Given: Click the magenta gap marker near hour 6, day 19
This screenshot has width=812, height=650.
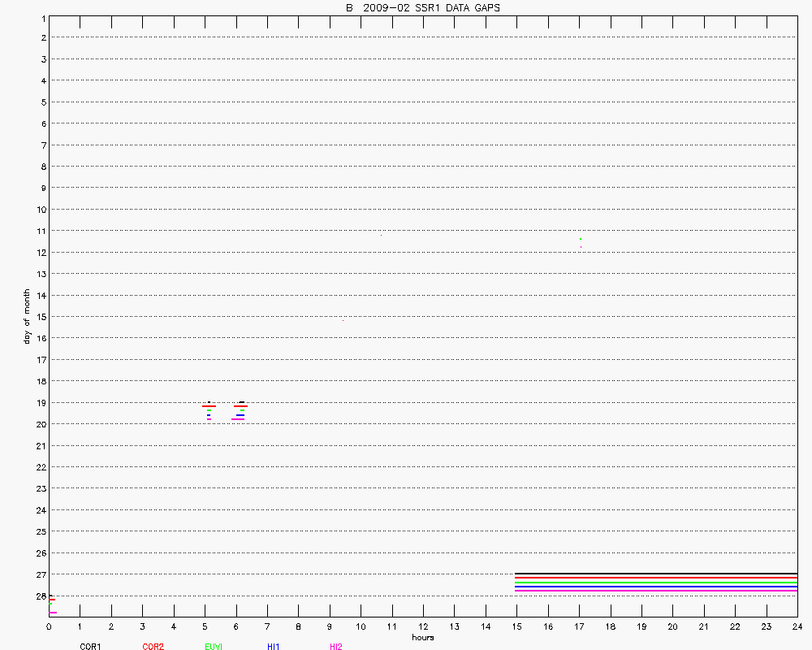Looking at the screenshot, I should pos(238,419).
